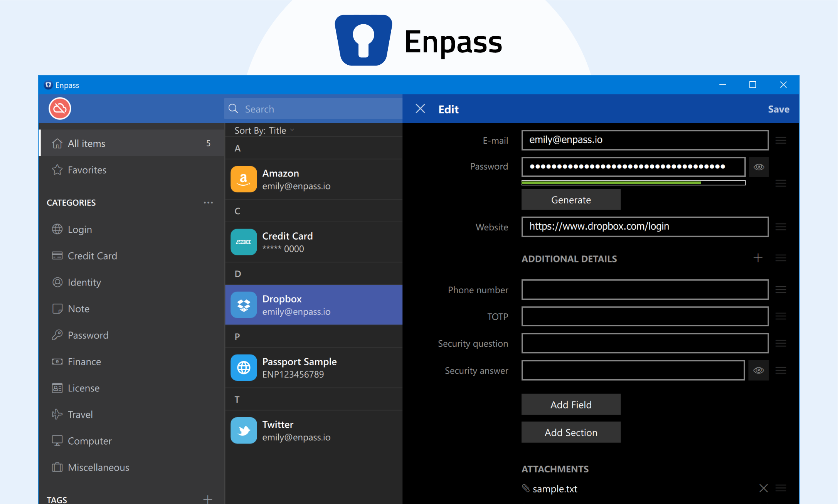Select the Finance category
This screenshot has height=504, width=838.
pyautogui.click(x=132, y=361)
